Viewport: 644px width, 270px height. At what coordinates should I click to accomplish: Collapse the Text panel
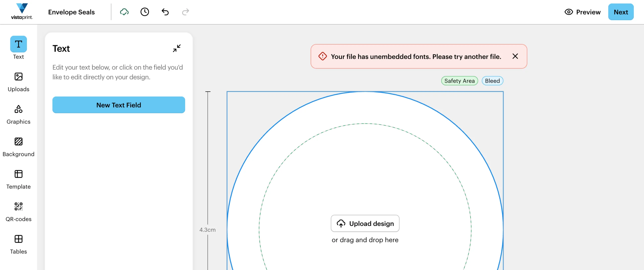[x=177, y=48]
